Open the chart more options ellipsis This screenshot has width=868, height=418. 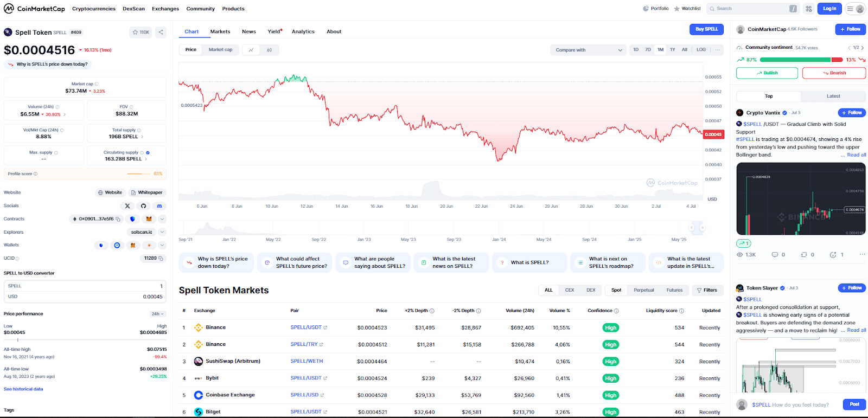point(718,50)
